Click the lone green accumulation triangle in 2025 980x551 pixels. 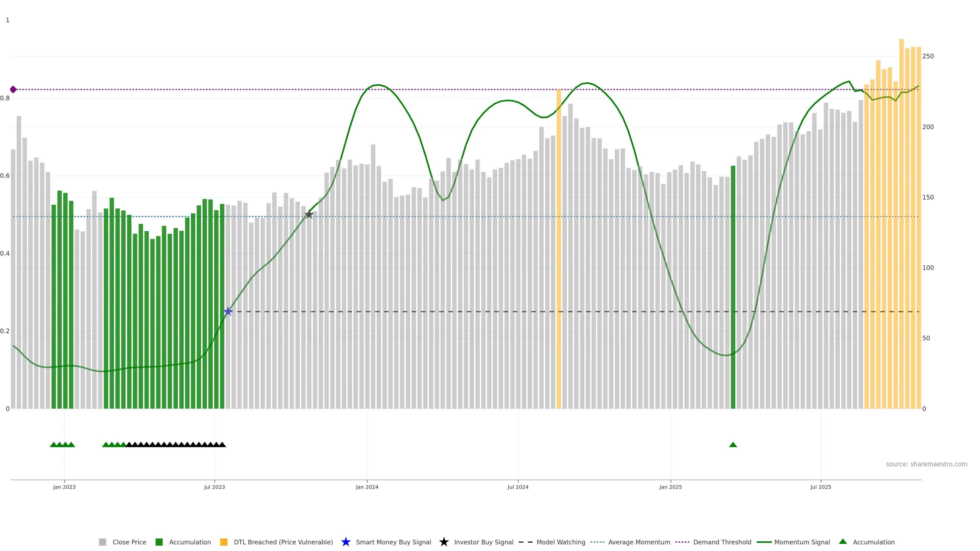733,445
